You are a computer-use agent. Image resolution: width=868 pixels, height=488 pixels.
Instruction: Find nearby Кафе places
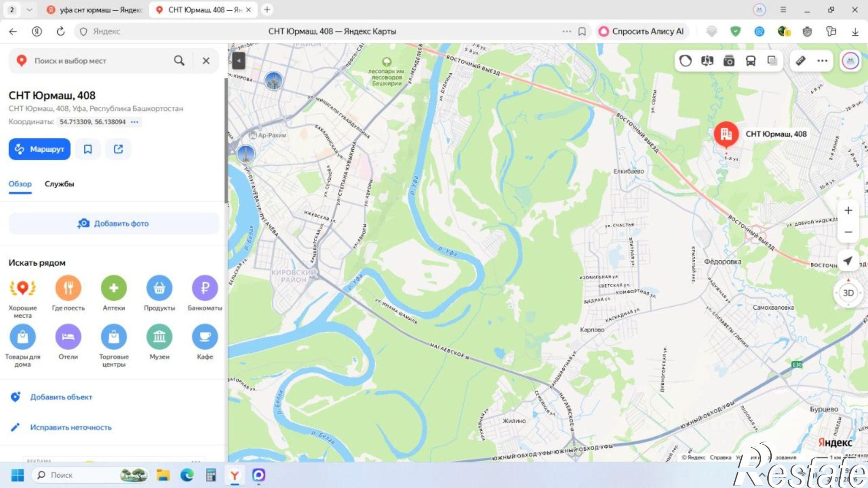[205, 337]
